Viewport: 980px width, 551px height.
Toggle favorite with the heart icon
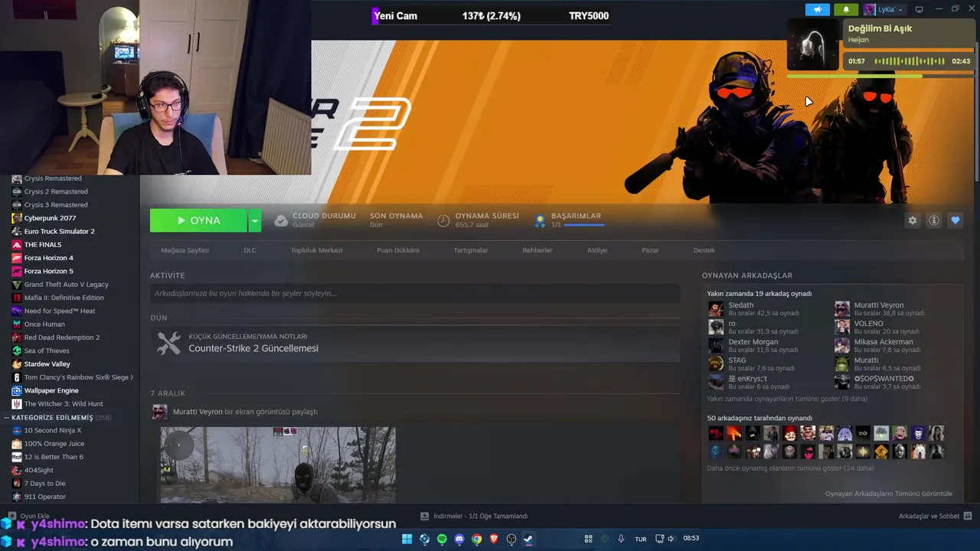pyautogui.click(x=955, y=220)
